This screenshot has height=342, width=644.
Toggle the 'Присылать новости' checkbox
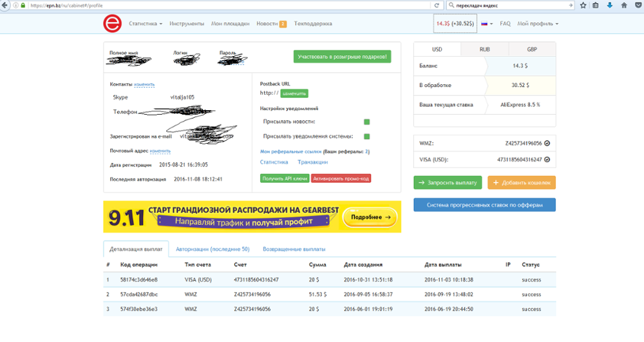(366, 122)
